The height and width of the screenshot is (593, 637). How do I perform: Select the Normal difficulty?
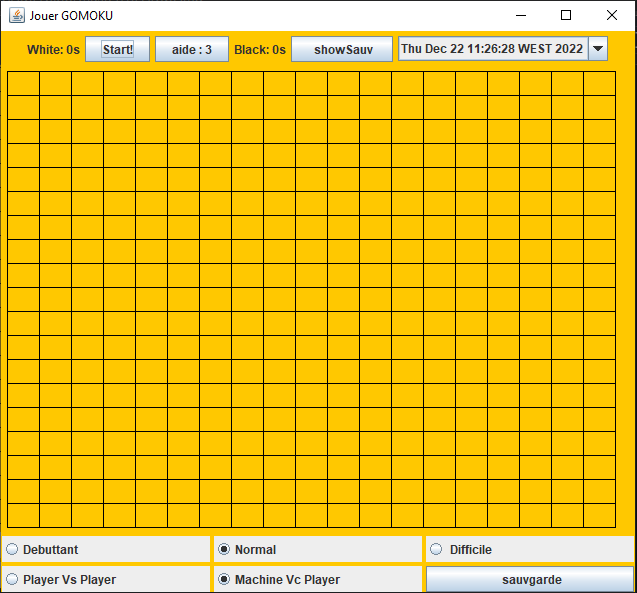[318, 549]
